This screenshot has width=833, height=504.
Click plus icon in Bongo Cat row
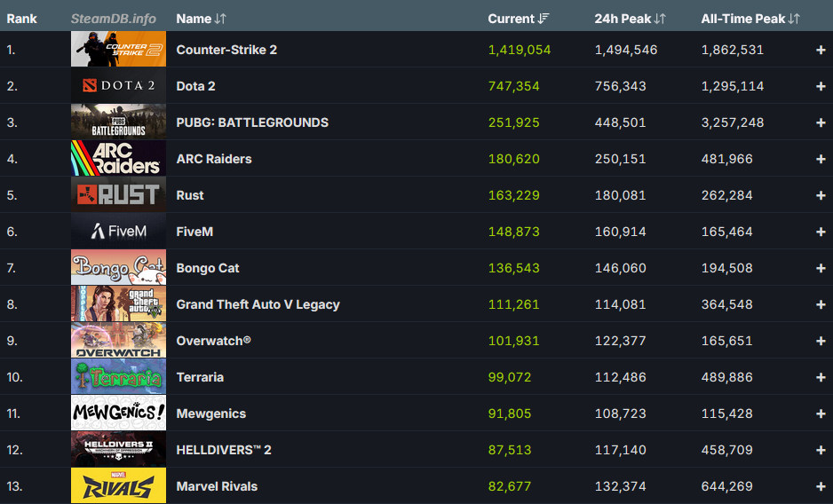coord(821,268)
